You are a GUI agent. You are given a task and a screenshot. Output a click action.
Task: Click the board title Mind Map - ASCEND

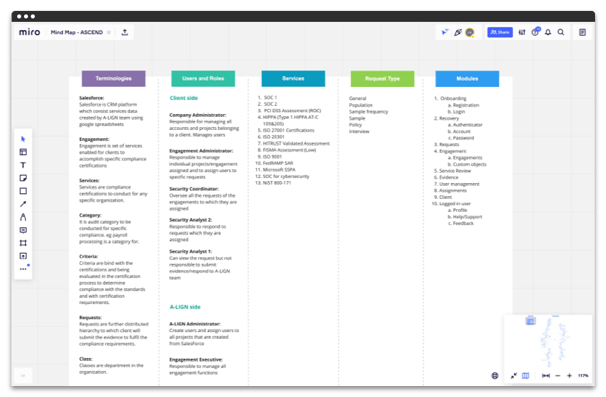[x=77, y=32]
